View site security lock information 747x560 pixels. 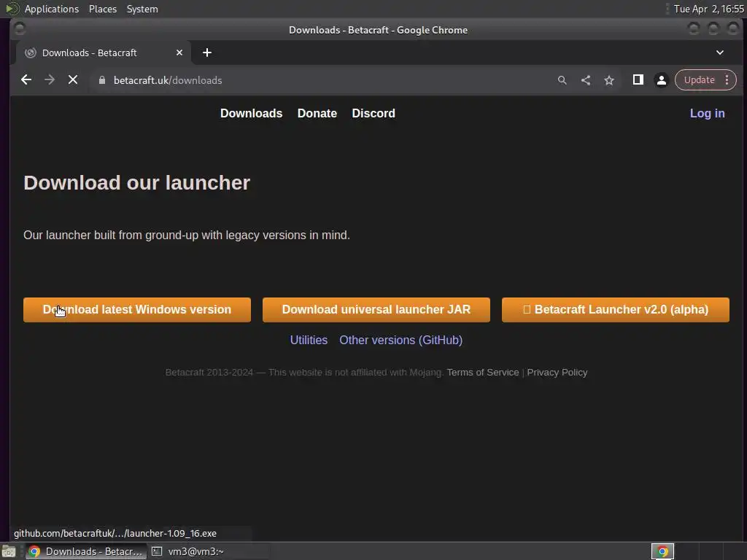click(101, 80)
